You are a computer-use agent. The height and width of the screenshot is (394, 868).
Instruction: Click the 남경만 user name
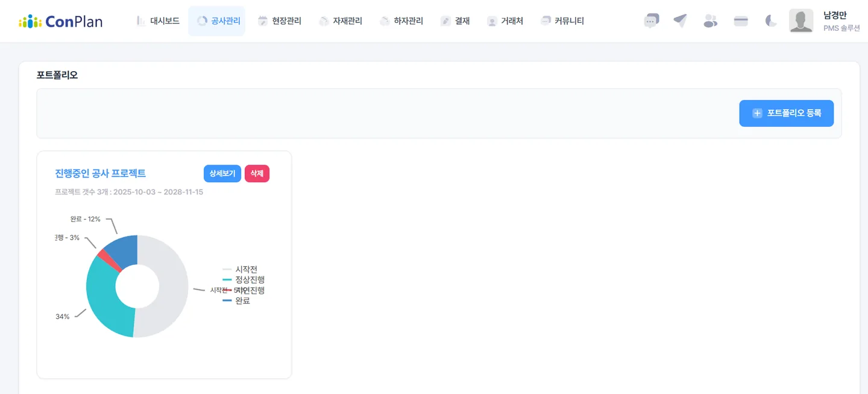(835, 16)
